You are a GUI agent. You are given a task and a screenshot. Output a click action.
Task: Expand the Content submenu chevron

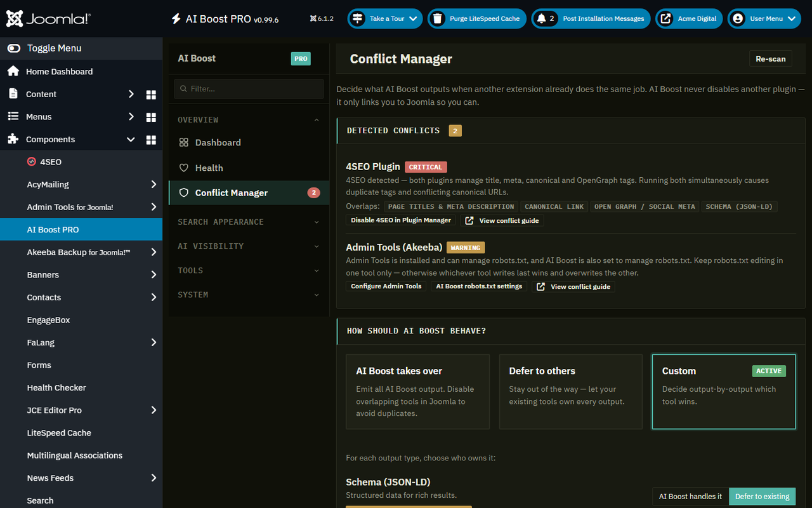tap(131, 94)
